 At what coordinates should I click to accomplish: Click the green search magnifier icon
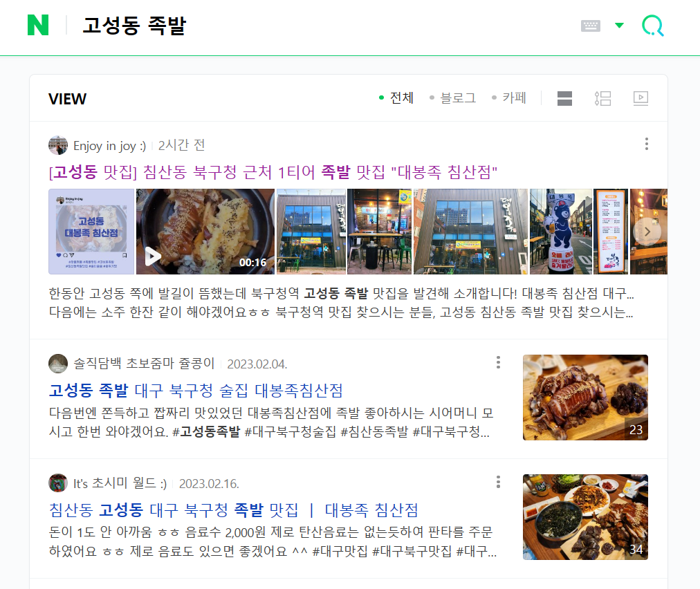653,26
